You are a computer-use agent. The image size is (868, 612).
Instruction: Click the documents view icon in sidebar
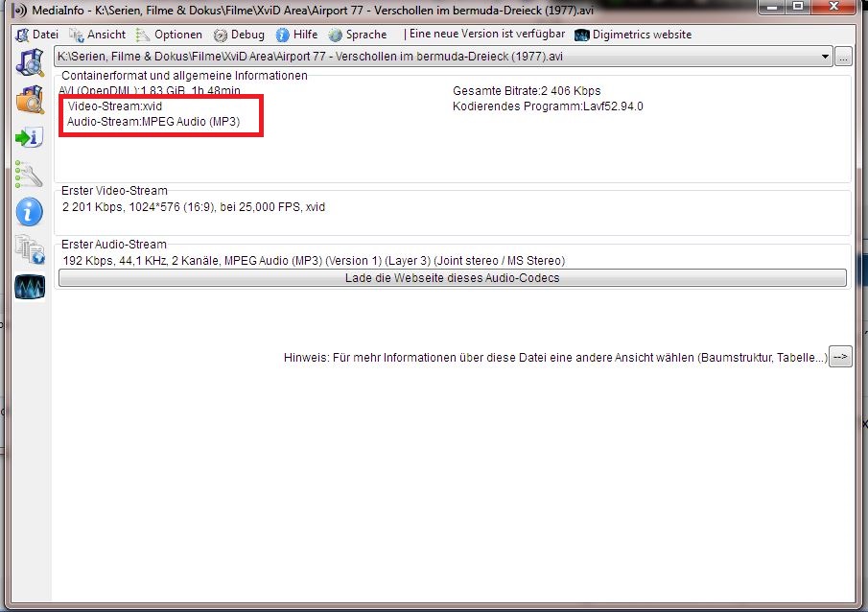(30, 249)
